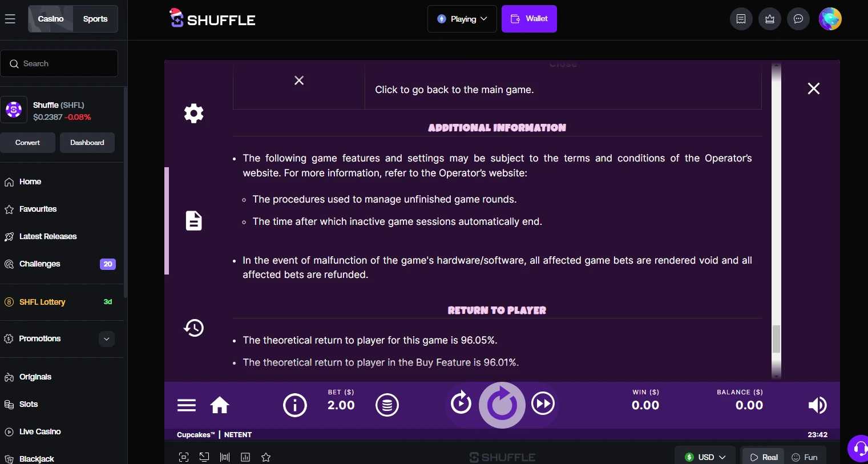Viewport: 868px width, 464px height.
Task: Open the bet coins selector icon
Action: point(387,405)
